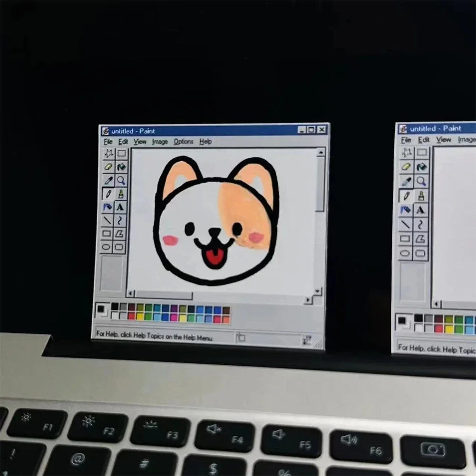Select the Brush in right Paint window
476x476 pixels.
(421, 196)
